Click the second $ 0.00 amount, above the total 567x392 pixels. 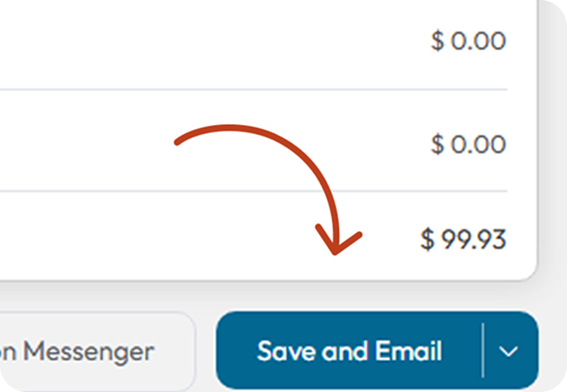tap(468, 143)
